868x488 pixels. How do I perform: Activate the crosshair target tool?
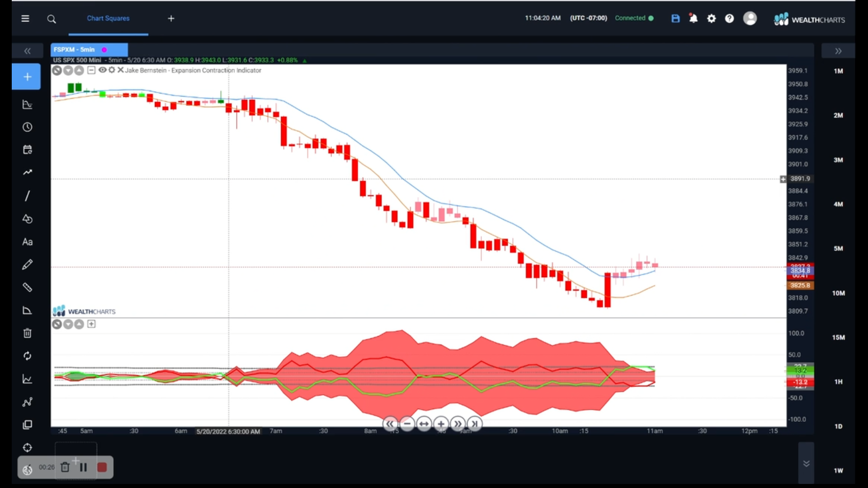click(28, 448)
